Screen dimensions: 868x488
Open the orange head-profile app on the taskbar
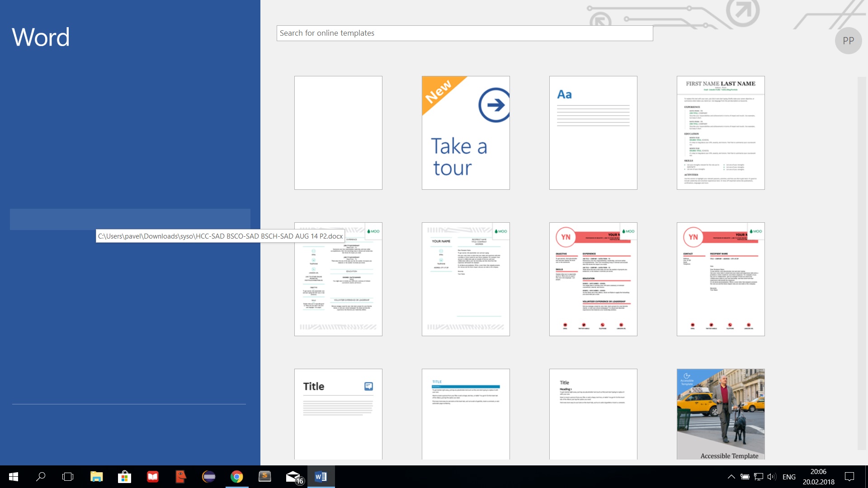pyautogui.click(x=181, y=477)
